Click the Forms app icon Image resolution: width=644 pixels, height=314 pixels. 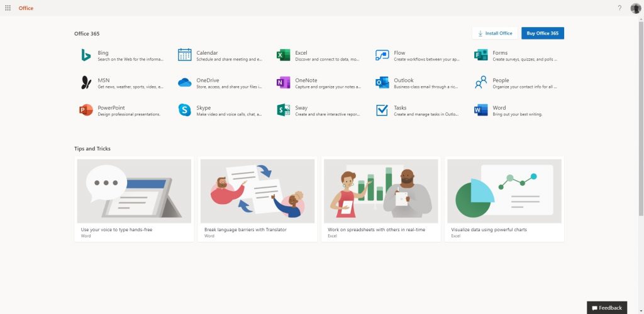pos(481,55)
